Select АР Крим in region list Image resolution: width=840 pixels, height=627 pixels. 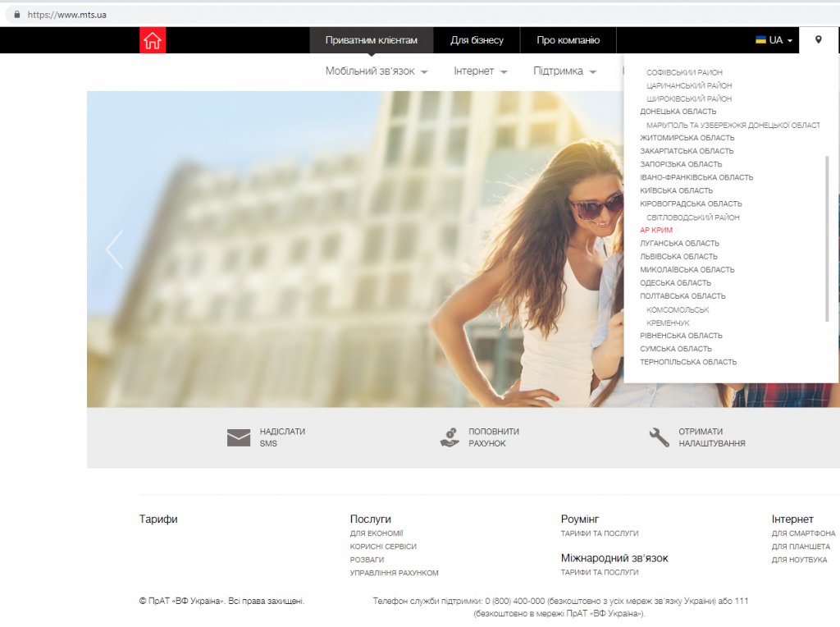pyautogui.click(x=656, y=231)
